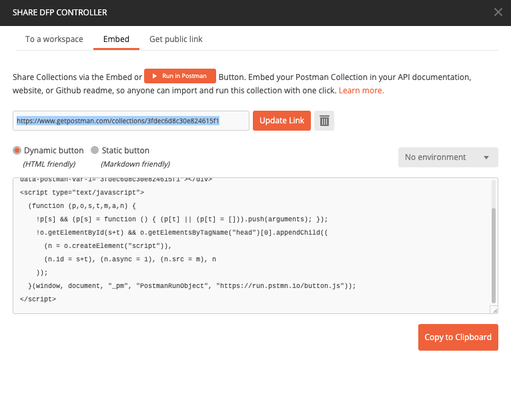
Task: Click the '</script>' closing tag line
Action: 38,299
